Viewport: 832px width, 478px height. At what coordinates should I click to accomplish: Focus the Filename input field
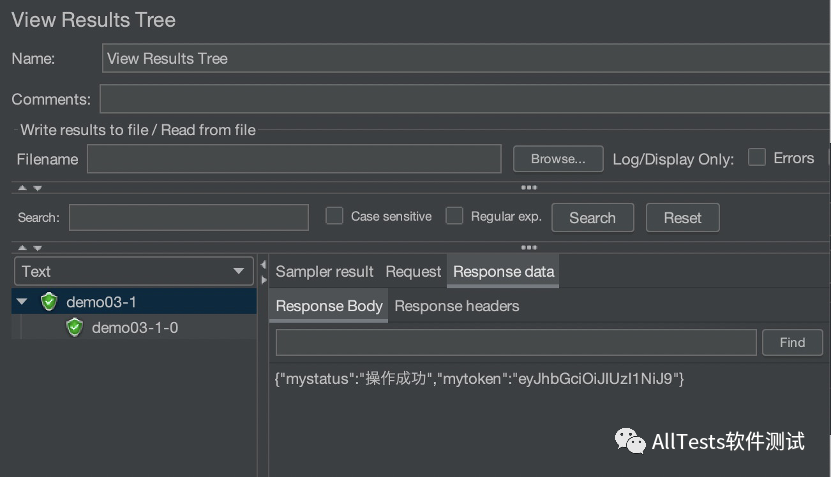(294, 159)
